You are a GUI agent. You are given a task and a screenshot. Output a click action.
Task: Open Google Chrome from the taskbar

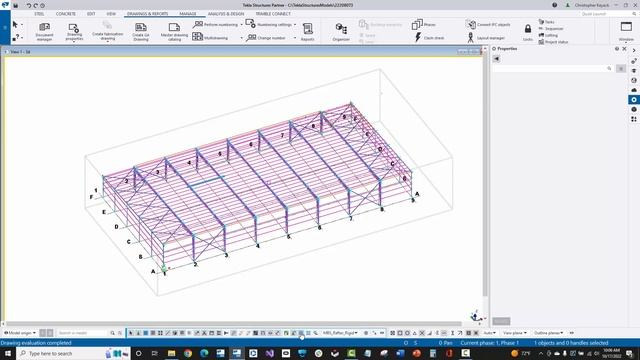188,353
